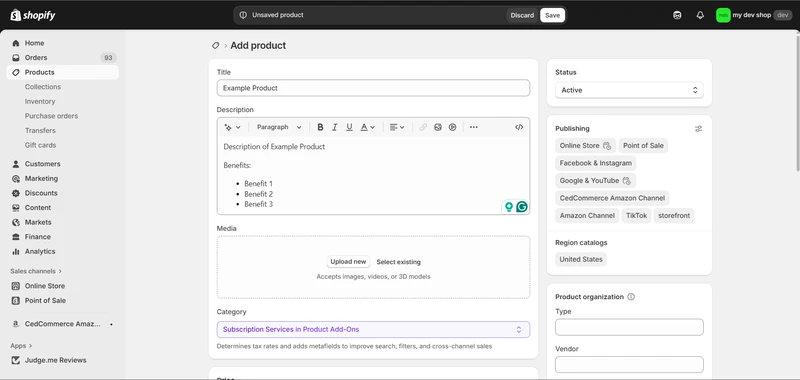Screen dimensions: 800x380
Task: Open the notifications bell
Action: 700,15
